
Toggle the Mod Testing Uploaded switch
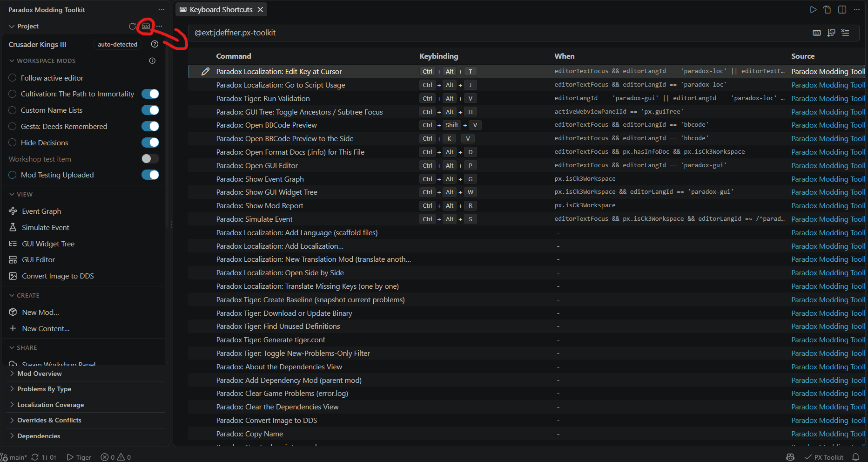(x=150, y=175)
